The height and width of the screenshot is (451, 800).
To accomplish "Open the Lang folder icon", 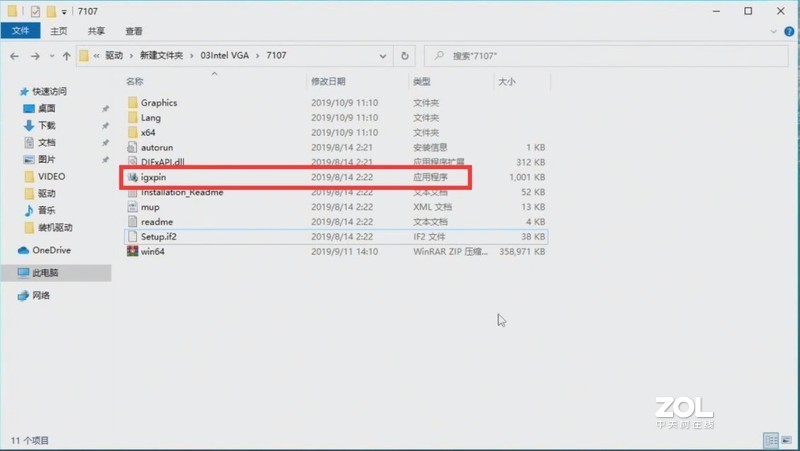I will 133,117.
